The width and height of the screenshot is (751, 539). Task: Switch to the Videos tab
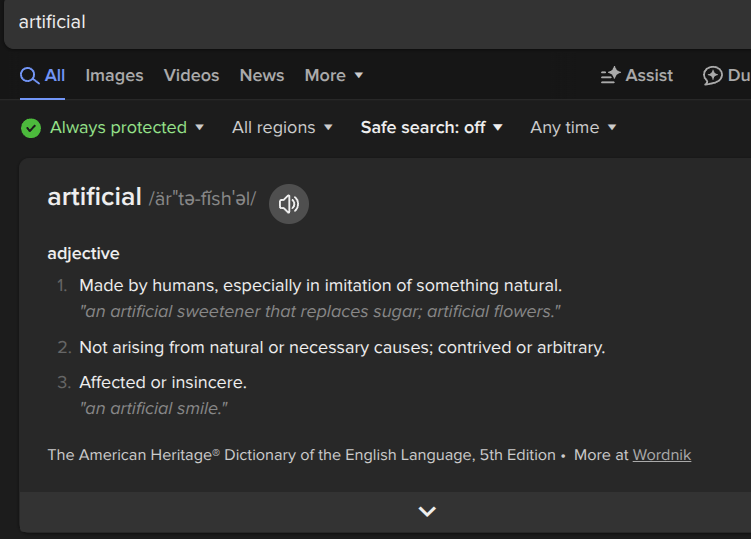(192, 75)
